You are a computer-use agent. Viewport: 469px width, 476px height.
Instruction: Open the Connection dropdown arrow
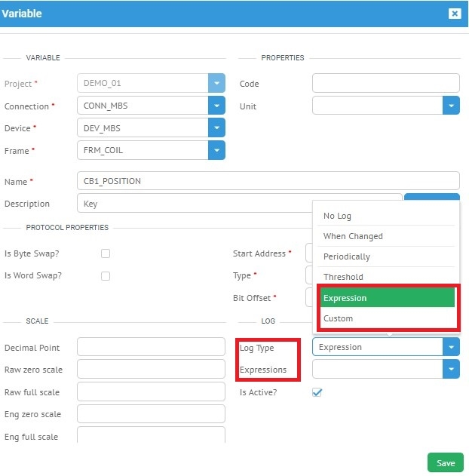point(217,106)
